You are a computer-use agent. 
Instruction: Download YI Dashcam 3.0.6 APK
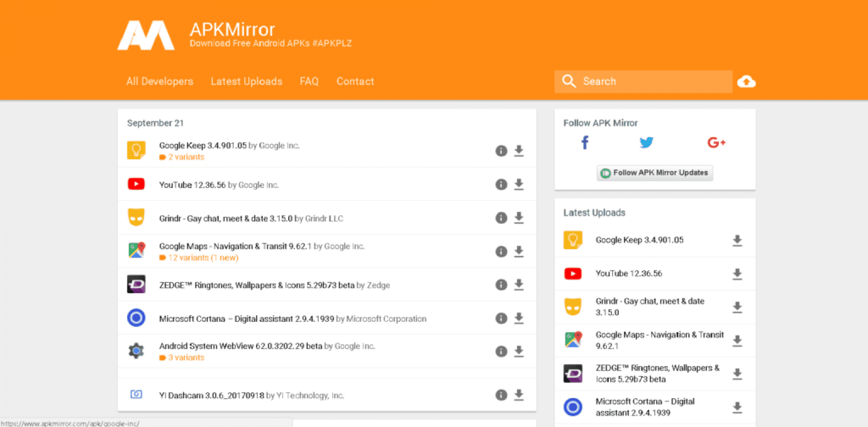click(x=519, y=395)
